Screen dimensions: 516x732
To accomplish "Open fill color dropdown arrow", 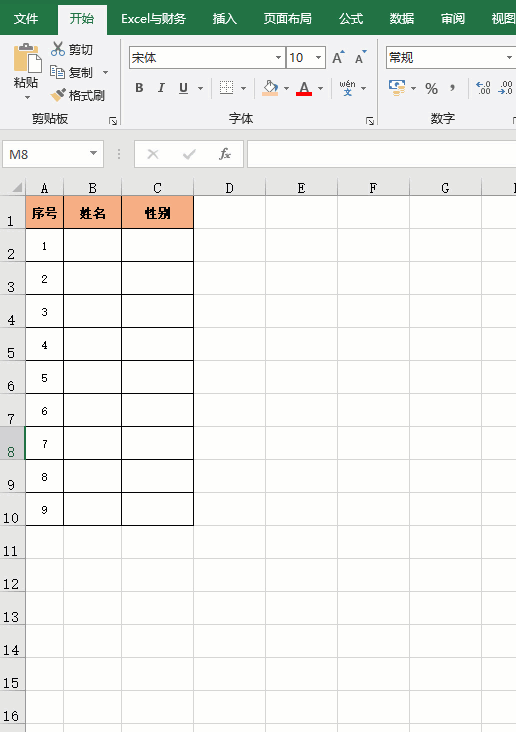I will 286,88.
